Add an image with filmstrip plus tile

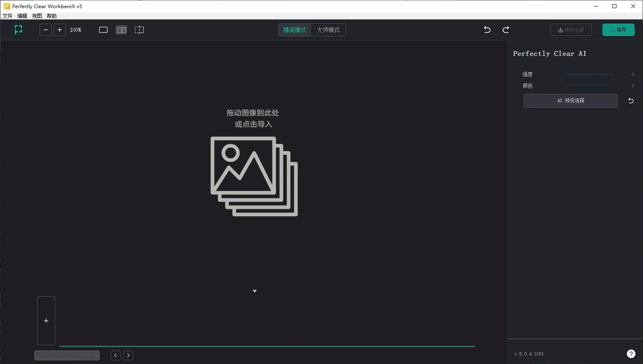tap(46, 321)
